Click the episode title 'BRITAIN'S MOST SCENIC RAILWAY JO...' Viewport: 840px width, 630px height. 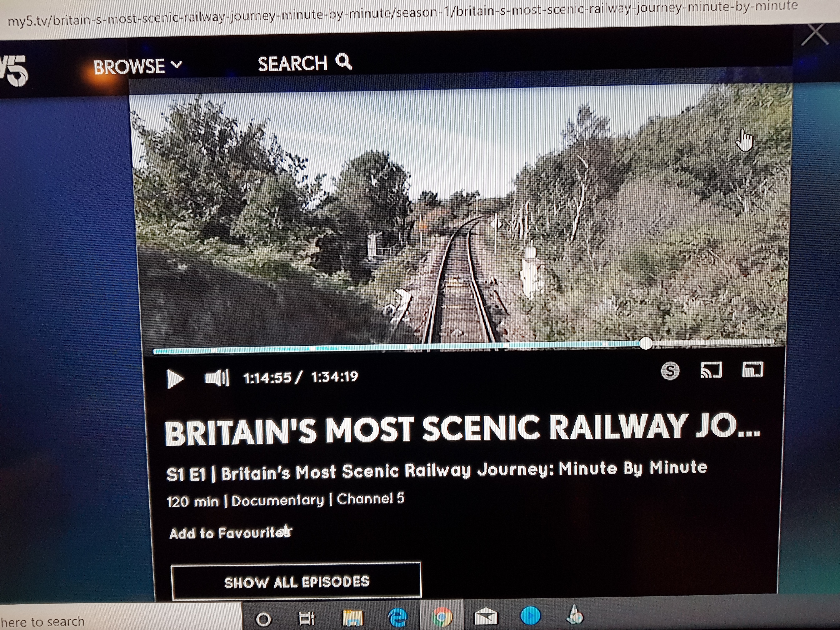click(462, 430)
